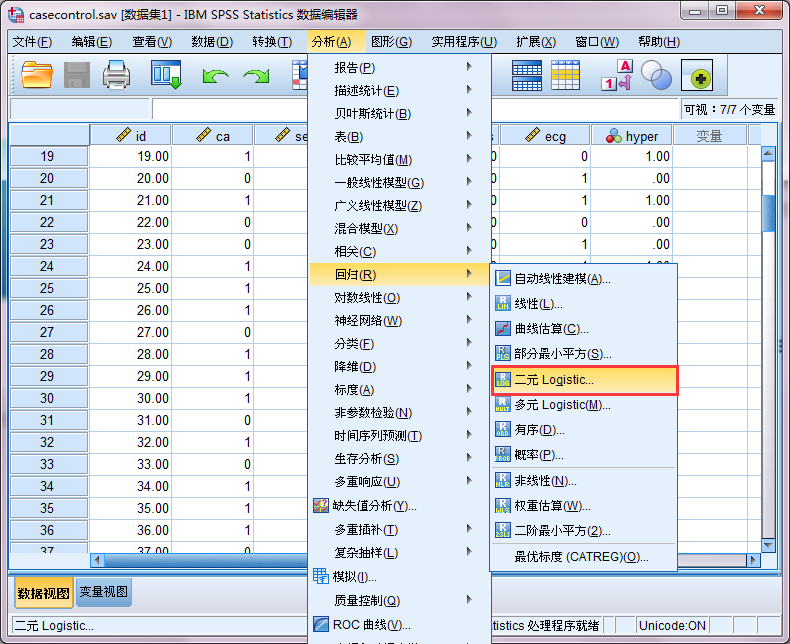This screenshot has width=790, height=644.
Task: Click the 非线性 NLR icon
Action: (503, 481)
